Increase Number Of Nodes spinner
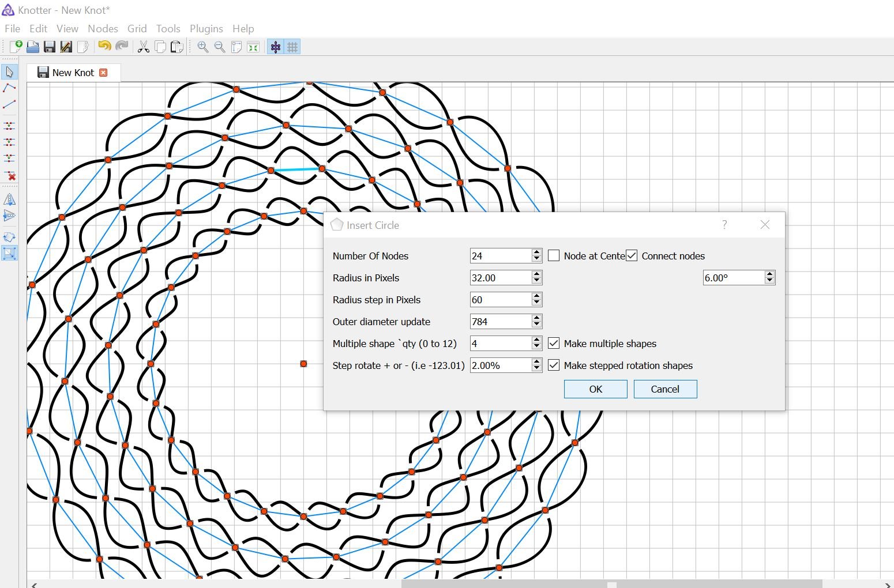This screenshot has height=588, width=894. tap(536, 252)
